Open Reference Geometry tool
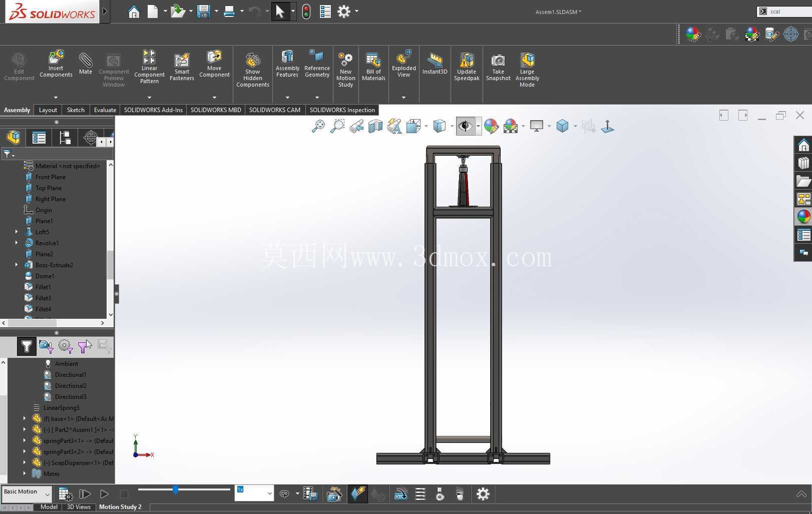 click(x=317, y=64)
